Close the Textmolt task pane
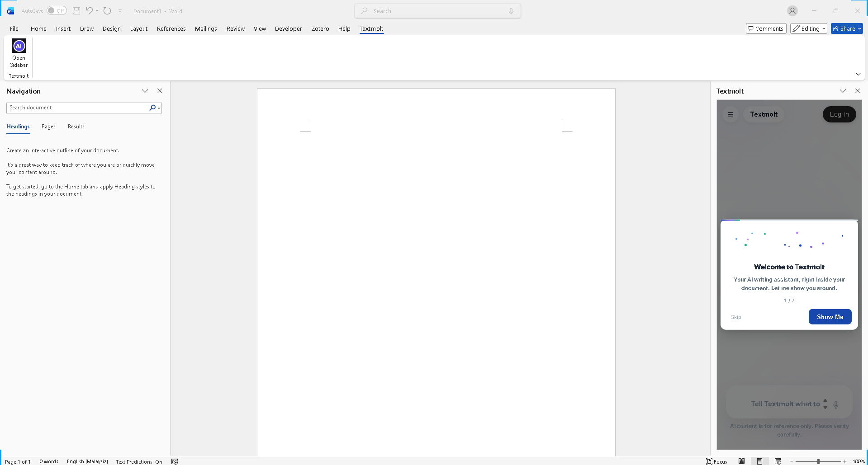Image resolution: width=868 pixels, height=465 pixels. [x=857, y=91]
